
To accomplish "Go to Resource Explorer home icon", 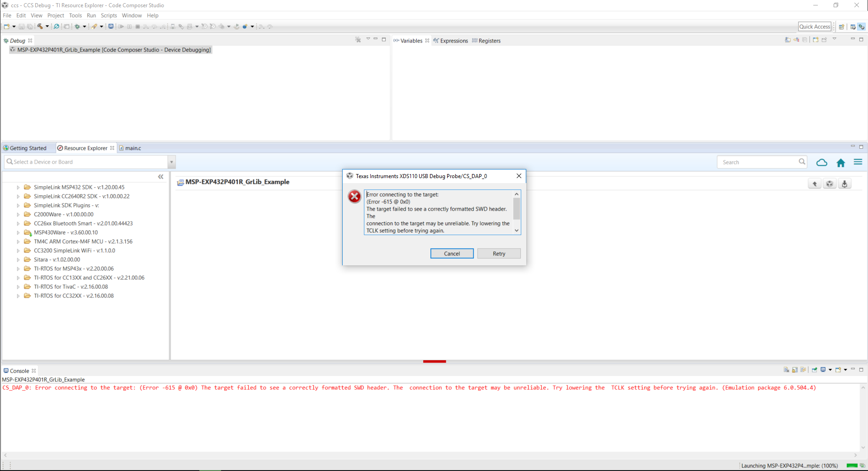I will [x=841, y=163].
